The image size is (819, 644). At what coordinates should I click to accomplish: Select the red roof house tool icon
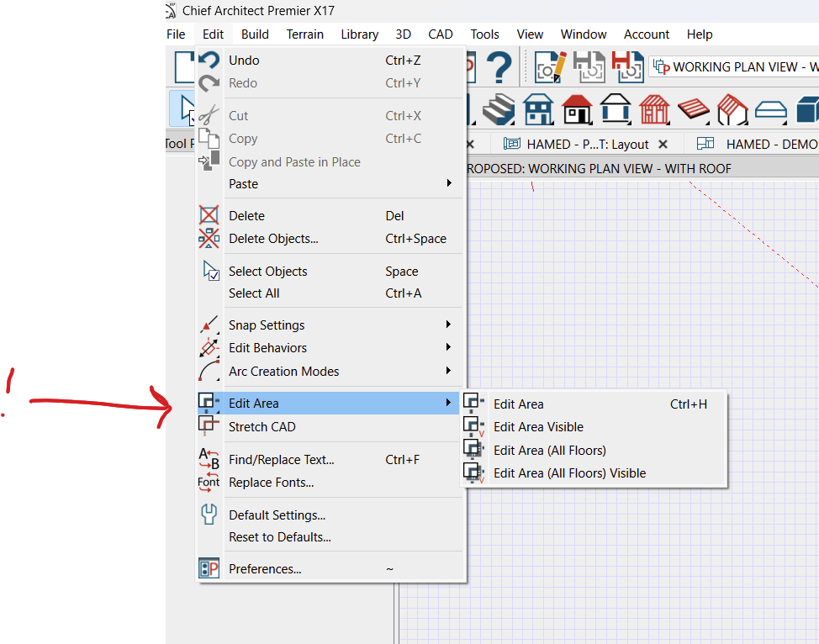pyautogui.click(x=577, y=109)
